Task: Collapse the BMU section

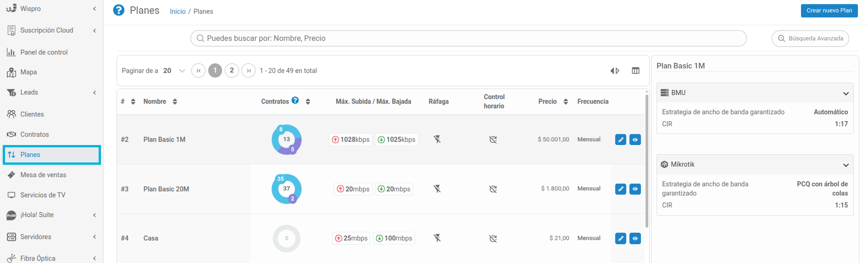Action: (846, 93)
